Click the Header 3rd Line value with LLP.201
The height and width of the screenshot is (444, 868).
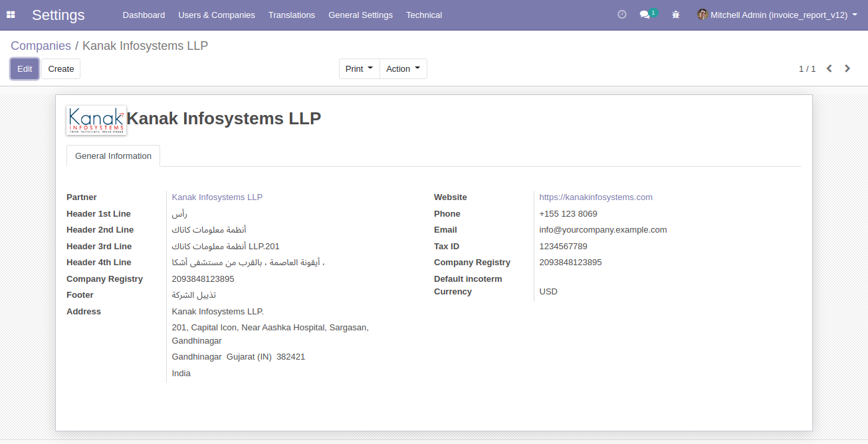226,247
